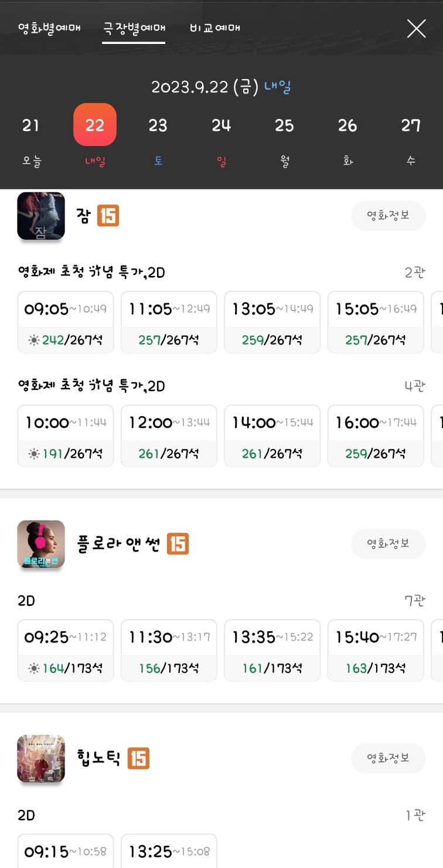Open 영화정보 for 잠
Viewport: 443px width, 868px height.
(x=388, y=216)
